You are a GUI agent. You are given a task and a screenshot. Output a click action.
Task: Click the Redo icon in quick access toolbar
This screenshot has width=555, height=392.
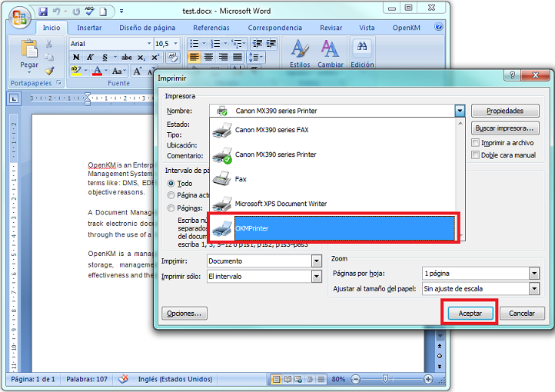click(x=76, y=12)
